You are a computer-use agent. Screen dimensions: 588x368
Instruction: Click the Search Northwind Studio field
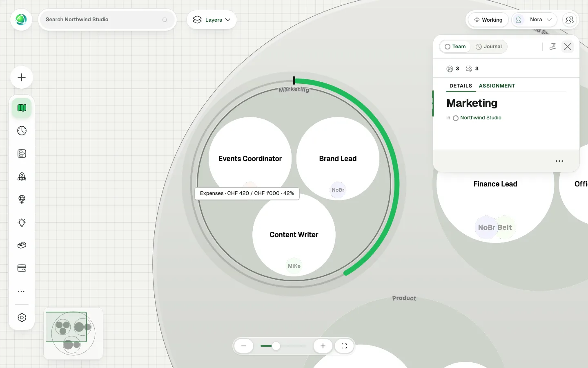(107, 20)
